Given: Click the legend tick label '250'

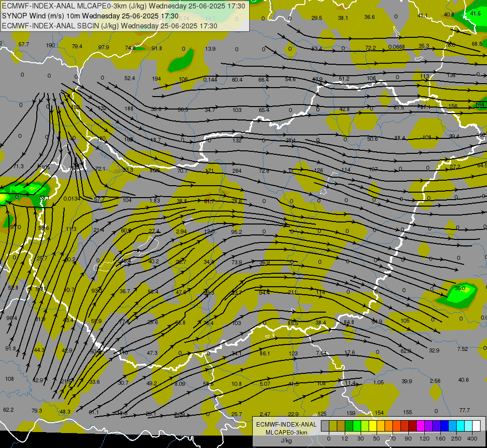Looking at the screenshot, I should [x=456, y=439].
